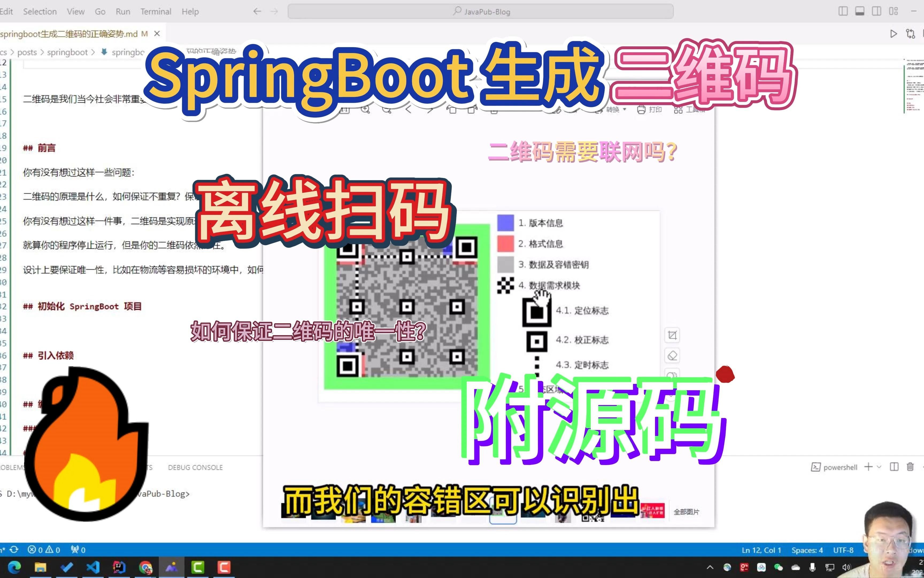Open the Go menu

point(100,12)
